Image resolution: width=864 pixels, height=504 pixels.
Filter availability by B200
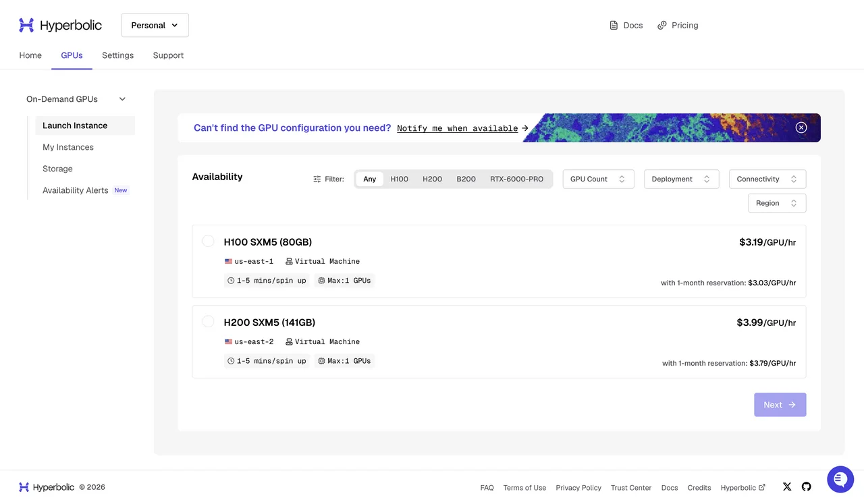click(466, 179)
